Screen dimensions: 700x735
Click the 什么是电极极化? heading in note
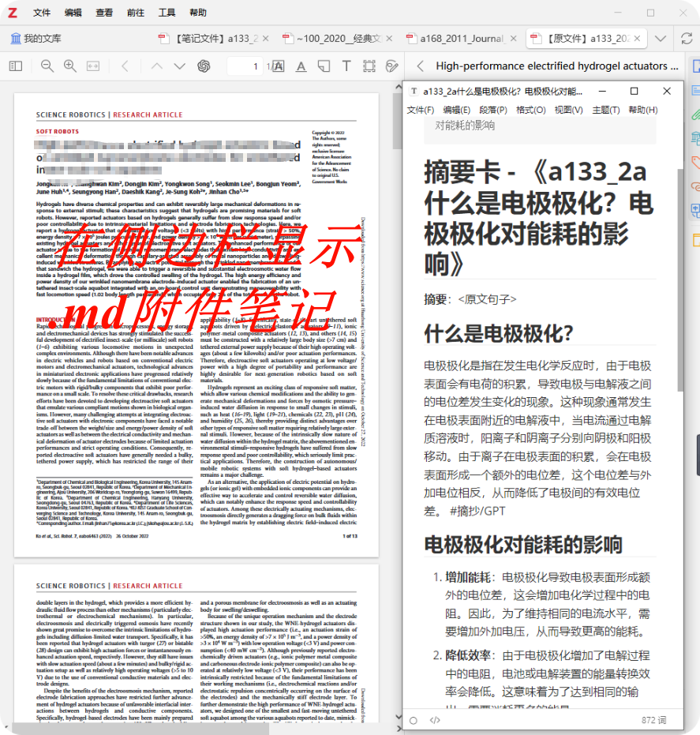tap(499, 333)
